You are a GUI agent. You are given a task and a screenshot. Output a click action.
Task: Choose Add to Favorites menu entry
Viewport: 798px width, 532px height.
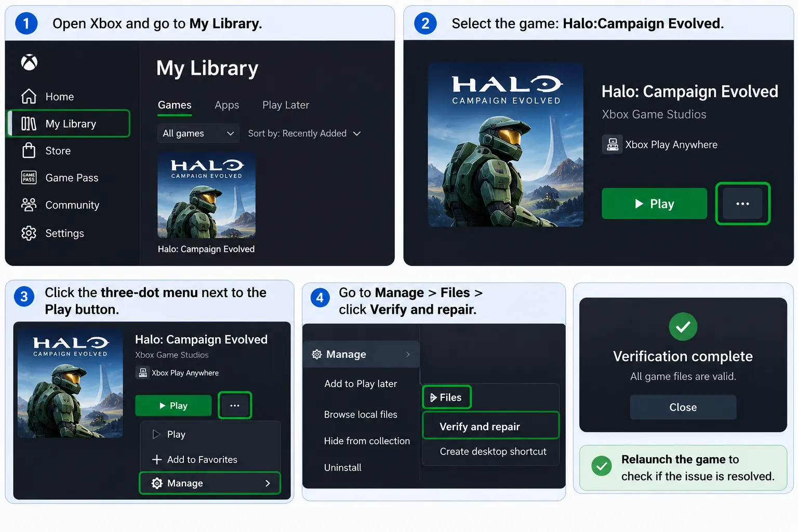[x=210, y=459]
